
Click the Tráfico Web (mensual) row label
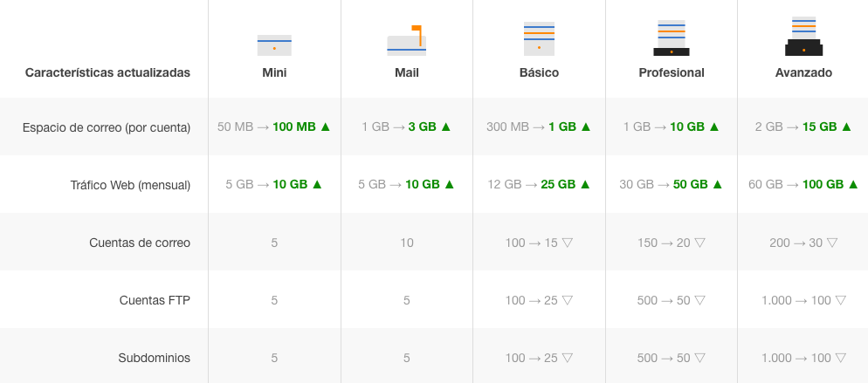pyautogui.click(x=130, y=184)
